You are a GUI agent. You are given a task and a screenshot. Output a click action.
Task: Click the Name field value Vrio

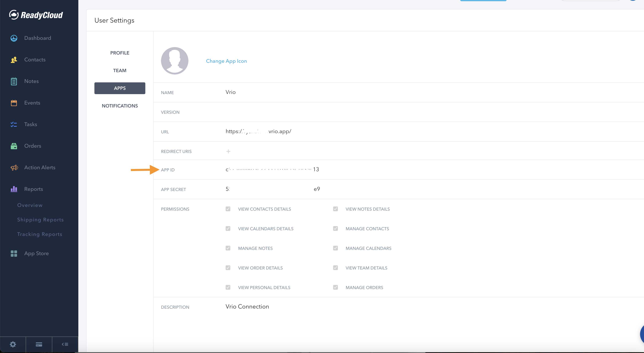click(231, 92)
